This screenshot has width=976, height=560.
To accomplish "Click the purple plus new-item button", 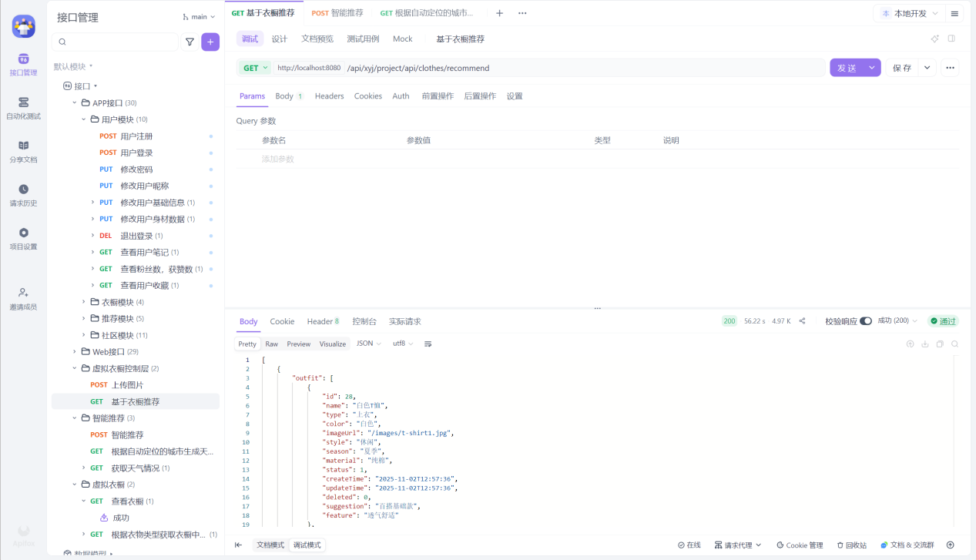I will click(x=210, y=42).
